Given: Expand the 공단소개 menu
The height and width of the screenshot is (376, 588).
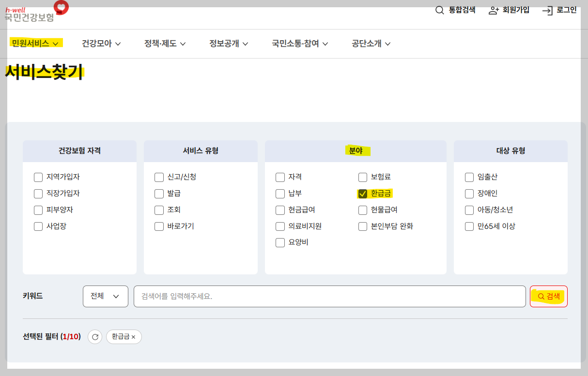Looking at the screenshot, I should tap(371, 44).
